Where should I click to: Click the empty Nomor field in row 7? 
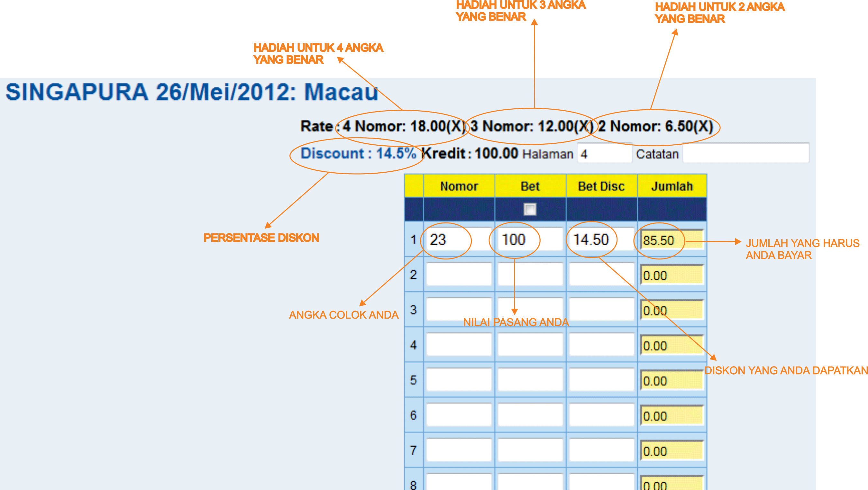459,450
